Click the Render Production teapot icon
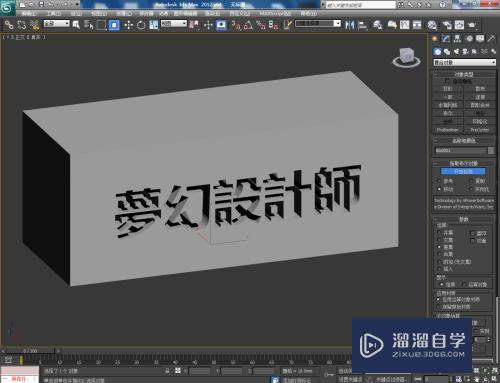This screenshot has width=500, height=383. pyautogui.click(x=472, y=25)
